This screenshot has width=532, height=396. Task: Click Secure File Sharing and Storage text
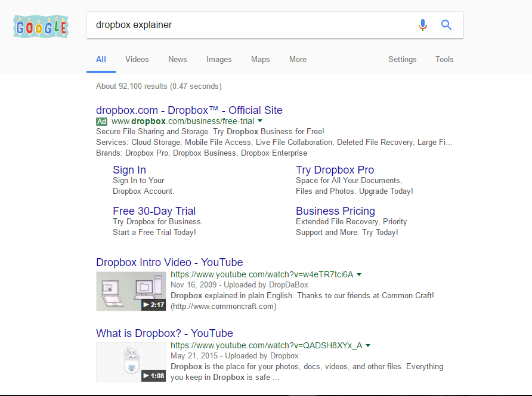[x=210, y=131]
